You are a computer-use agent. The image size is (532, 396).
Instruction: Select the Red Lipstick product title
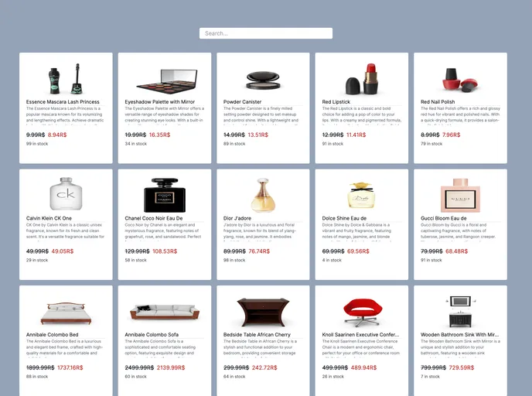click(336, 102)
